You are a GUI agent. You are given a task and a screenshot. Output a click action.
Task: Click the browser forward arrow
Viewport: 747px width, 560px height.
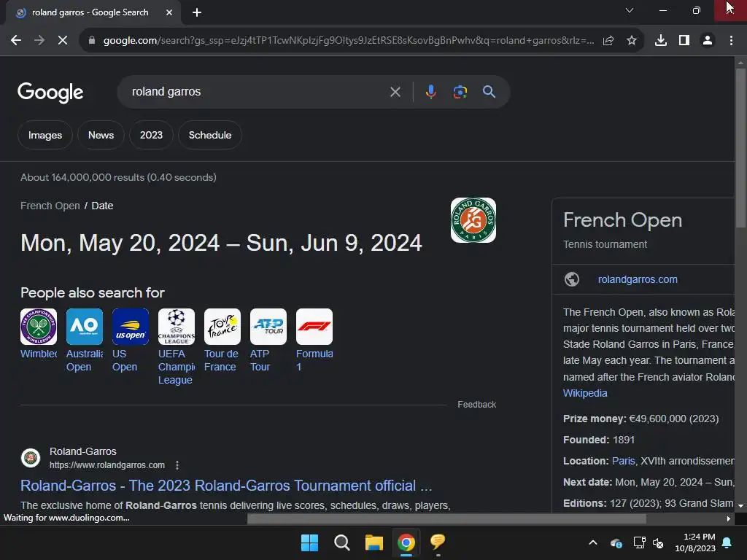(x=39, y=41)
